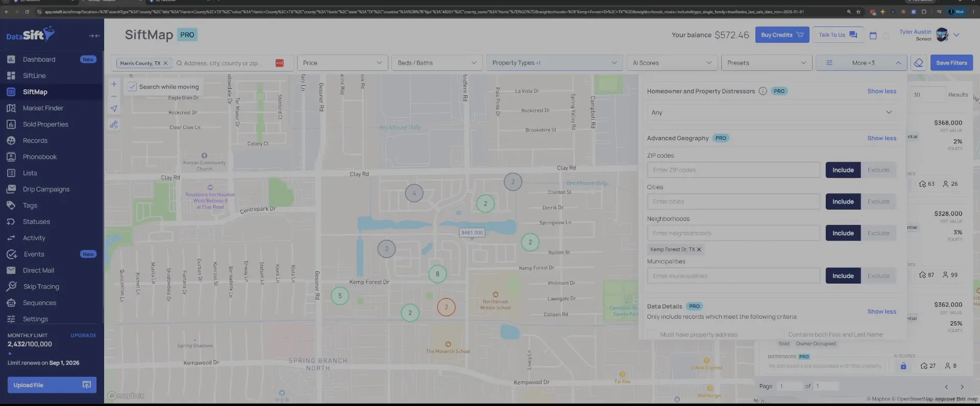
Task: Click the Enter neighborhoods field
Action: pos(733,233)
